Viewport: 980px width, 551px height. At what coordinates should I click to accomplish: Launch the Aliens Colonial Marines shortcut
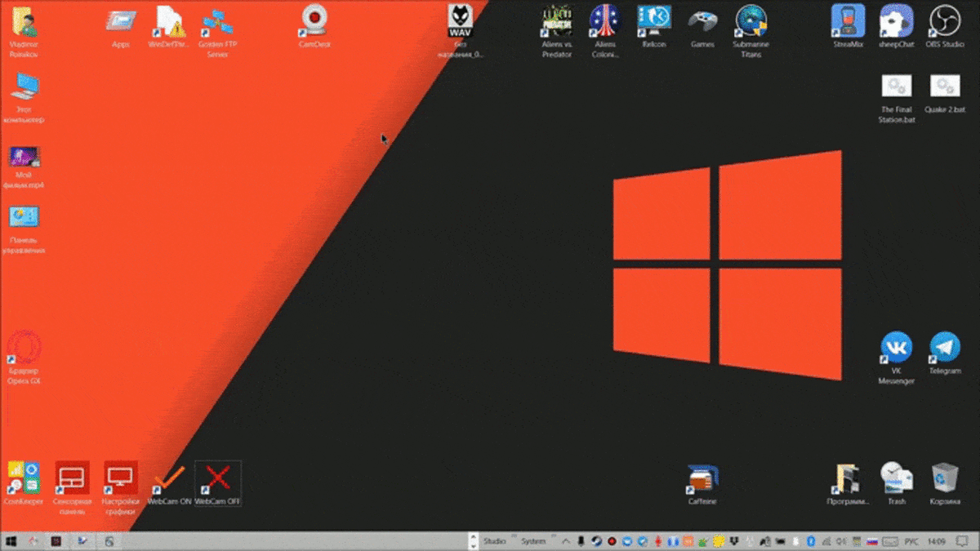point(606,33)
